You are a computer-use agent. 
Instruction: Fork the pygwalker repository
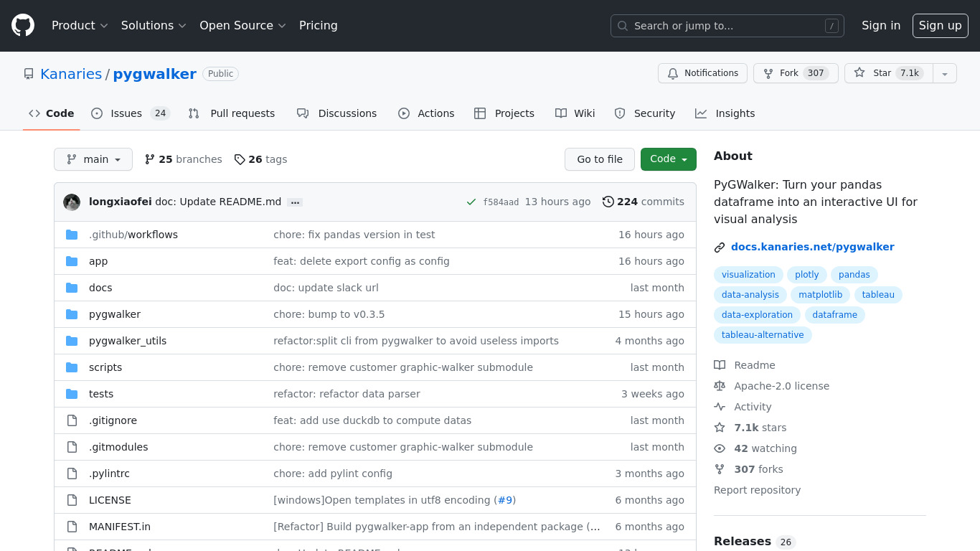click(x=796, y=73)
